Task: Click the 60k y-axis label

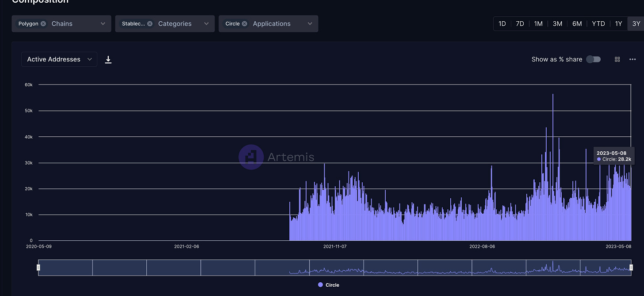Action: [x=29, y=85]
